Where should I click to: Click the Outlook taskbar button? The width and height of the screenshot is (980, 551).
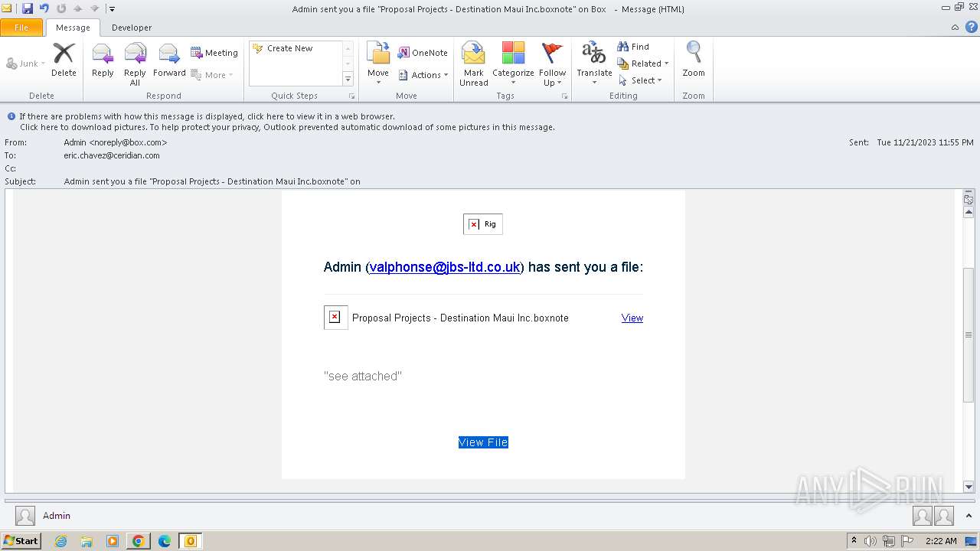(x=191, y=541)
